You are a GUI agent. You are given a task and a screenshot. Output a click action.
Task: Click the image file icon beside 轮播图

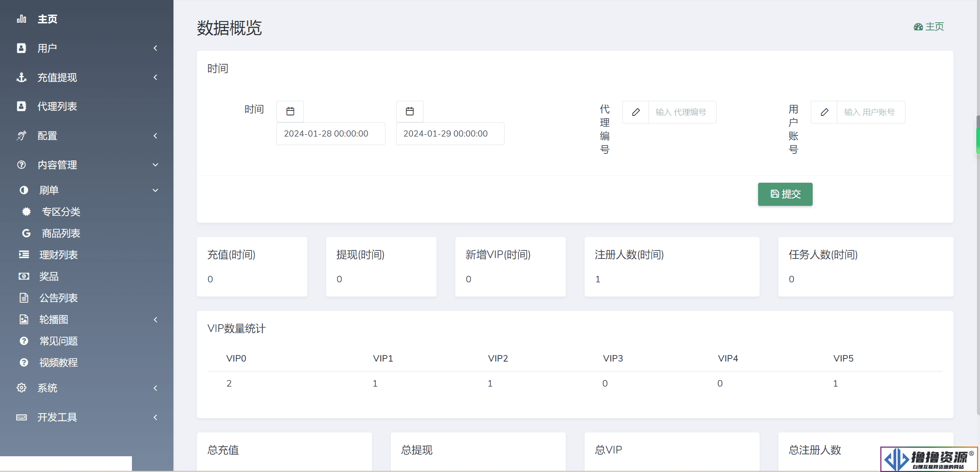[x=24, y=319]
